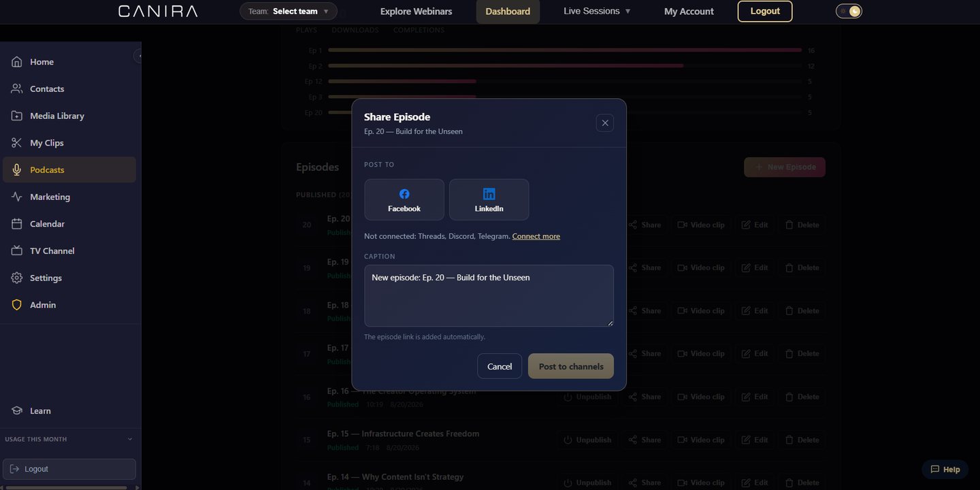Delete episode 20
Image resolution: width=980 pixels, height=490 pixels.
pyautogui.click(x=802, y=225)
